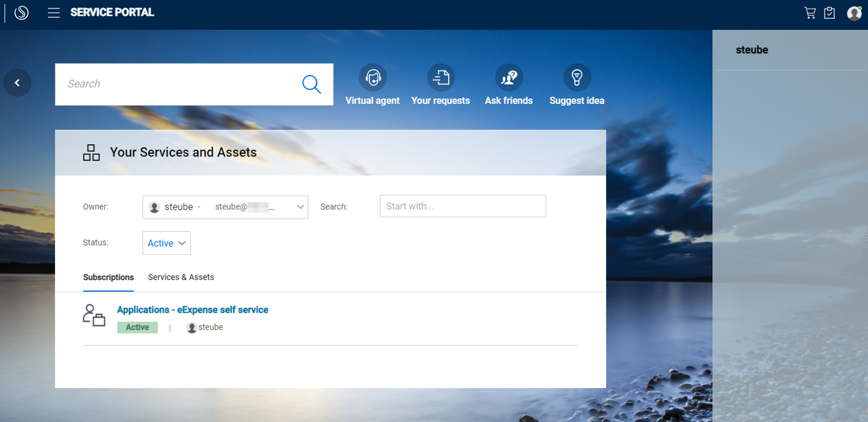This screenshot has width=868, height=422.
Task: Open Suggest idea
Action: click(577, 77)
